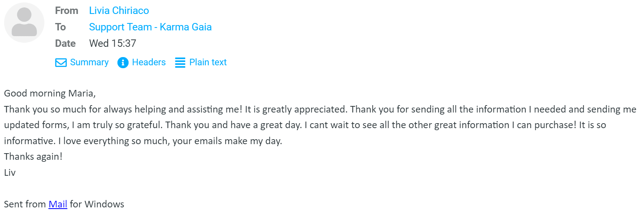The height and width of the screenshot is (216, 644).
Task: Open sender Livia Chiriaco's contact
Action: click(119, 11)
